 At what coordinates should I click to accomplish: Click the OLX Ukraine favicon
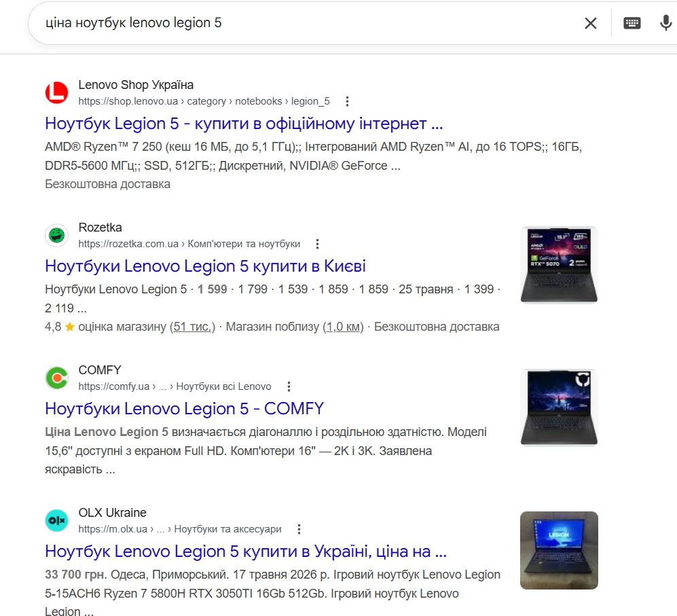tap(56, 520)
